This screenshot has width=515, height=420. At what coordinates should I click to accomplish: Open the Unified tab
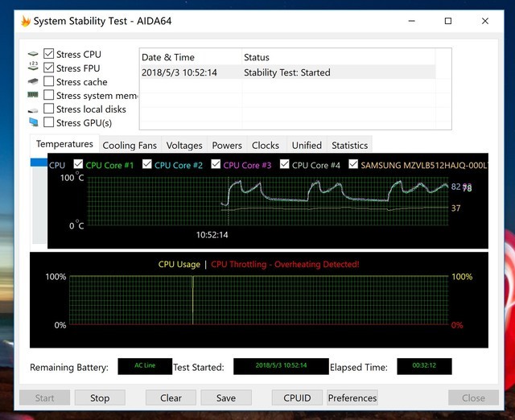[307, 145]
